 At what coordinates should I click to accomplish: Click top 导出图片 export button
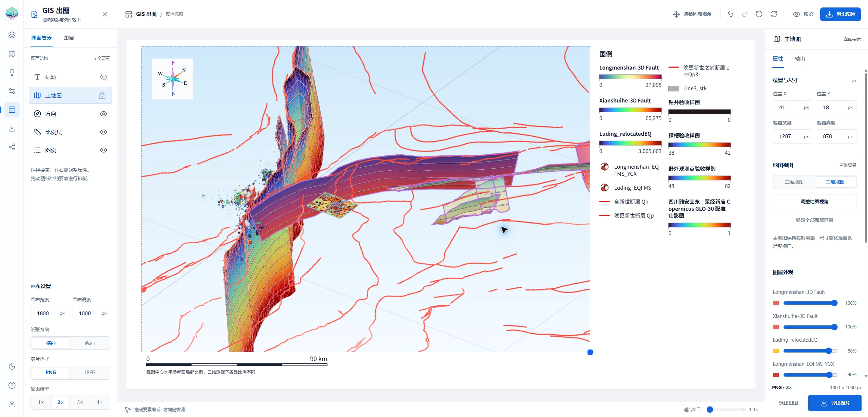(x=840, y=14)
